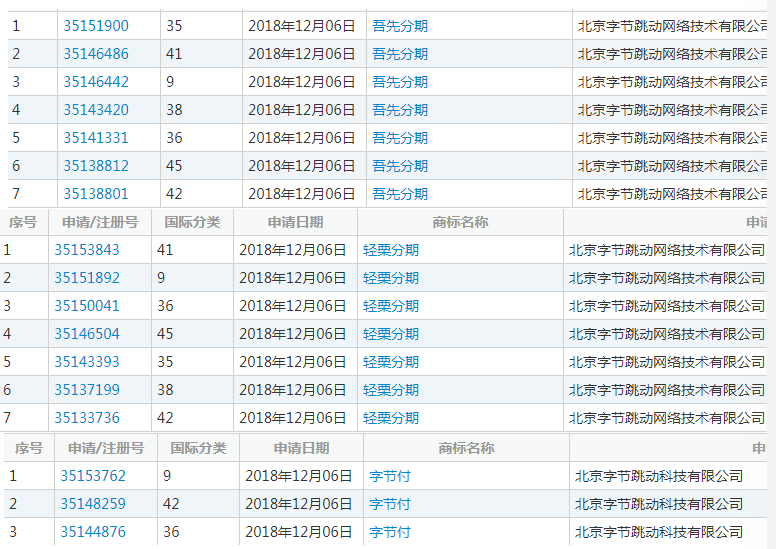Click 国际分类 header in 字节付 table
This screenshot has height=549, width=776.
tap(198, 448)
